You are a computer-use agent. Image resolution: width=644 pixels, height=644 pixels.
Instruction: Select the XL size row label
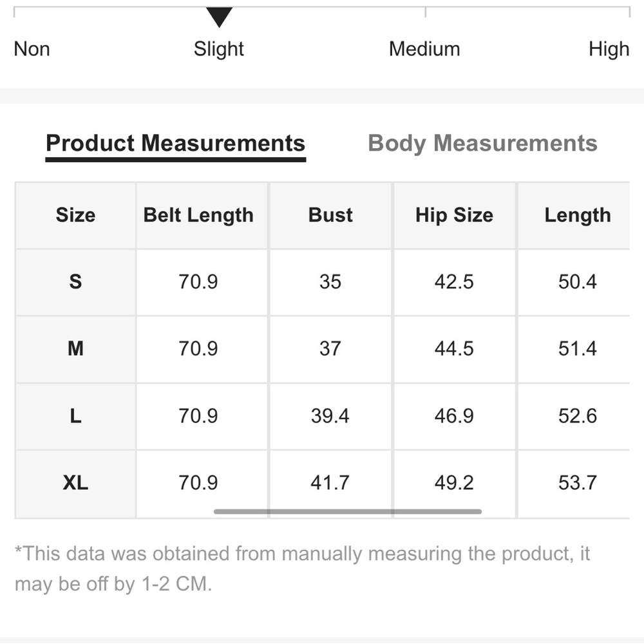click(x=75, y=483)
